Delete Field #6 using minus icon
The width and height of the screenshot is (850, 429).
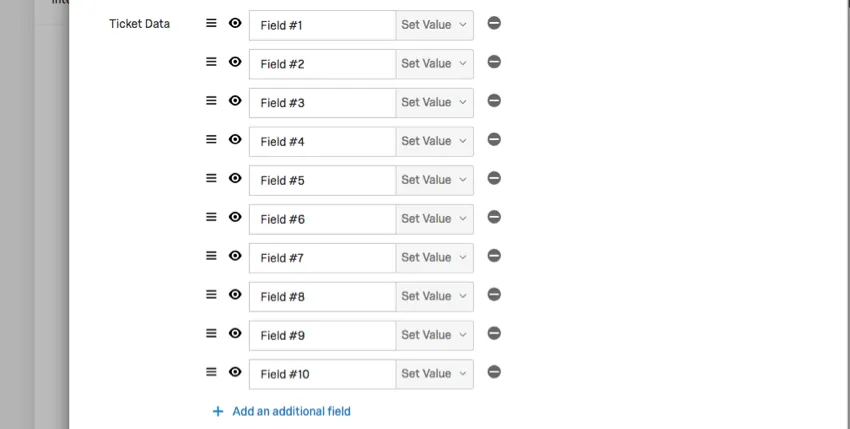[494, 217]
